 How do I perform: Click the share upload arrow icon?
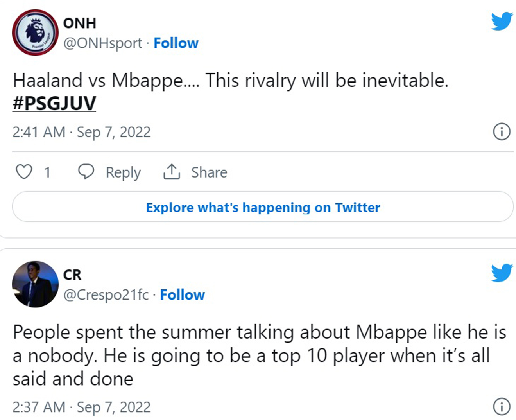[171, 172]
